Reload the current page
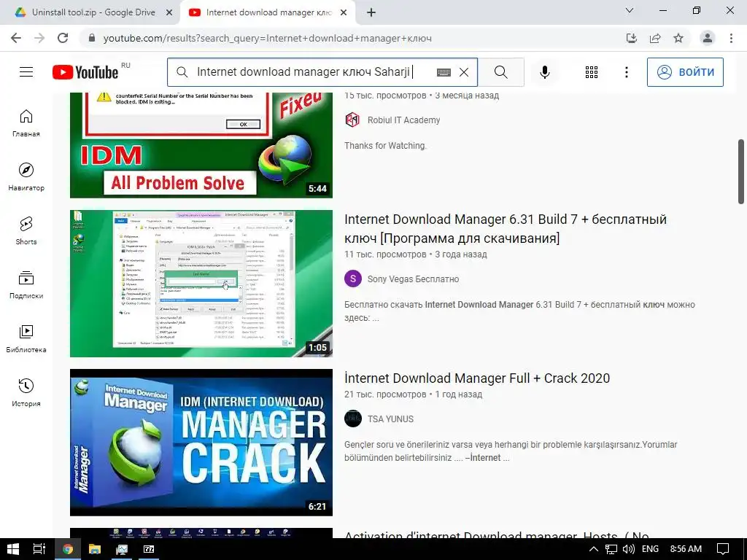This screenshot has height=560, width=747. 63,38
